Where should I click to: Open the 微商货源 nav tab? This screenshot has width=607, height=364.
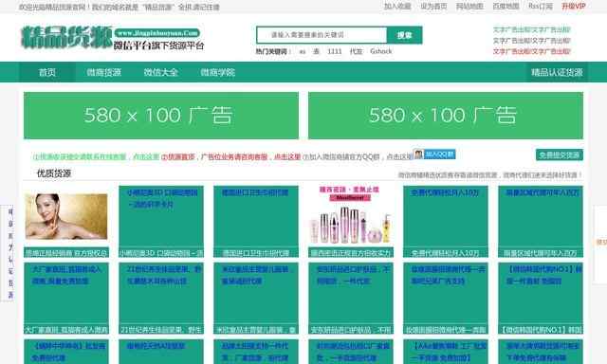pos(103,72)
